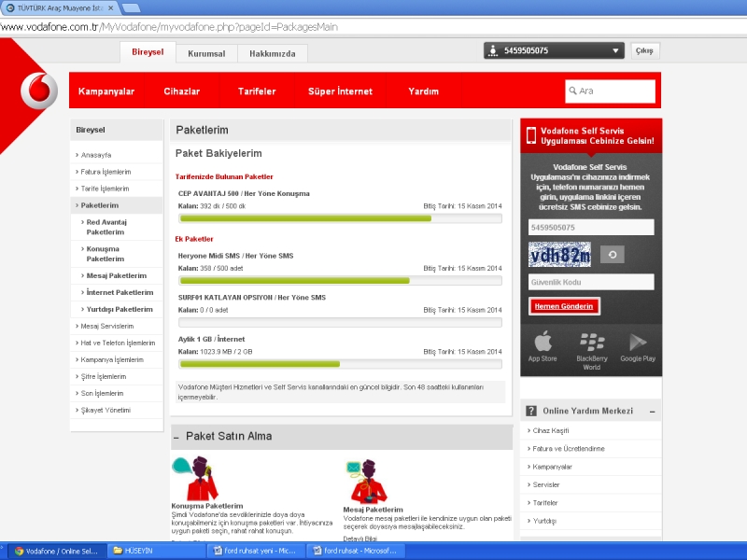Expand Red Avantaj Paketlerim submenu
747x560 pixels.
pos(106,227)
